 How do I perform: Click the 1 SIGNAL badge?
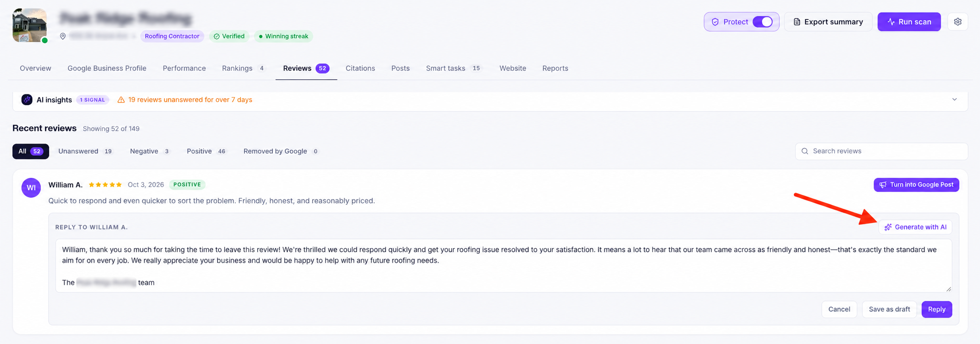[x=93, y=100]
